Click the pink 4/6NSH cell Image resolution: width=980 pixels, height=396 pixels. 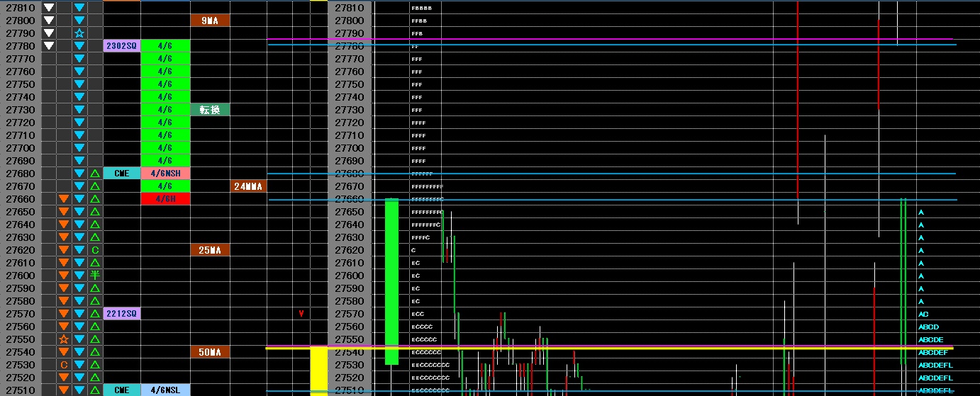165,174
